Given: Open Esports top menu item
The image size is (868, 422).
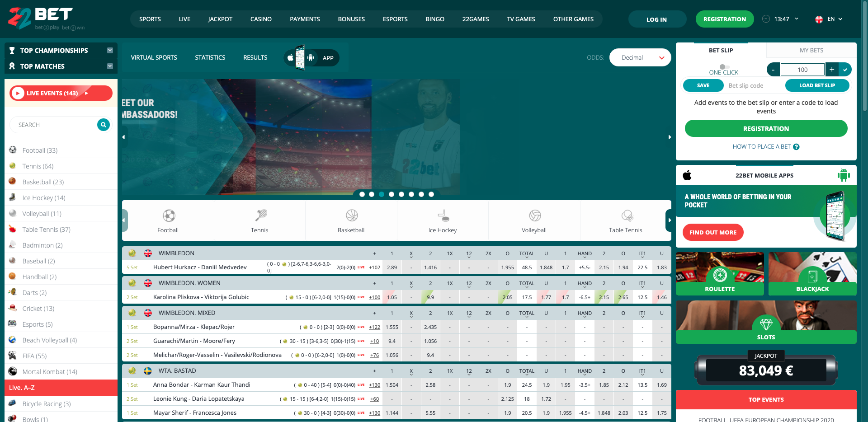Looking at the screenshot, I should pos(395,19).
